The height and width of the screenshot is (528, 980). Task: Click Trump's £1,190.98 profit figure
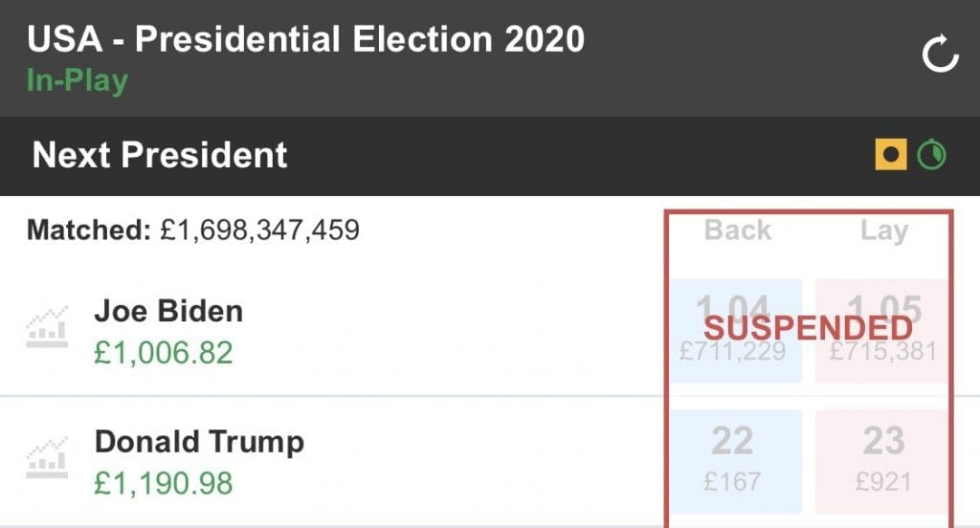(164, 484)
